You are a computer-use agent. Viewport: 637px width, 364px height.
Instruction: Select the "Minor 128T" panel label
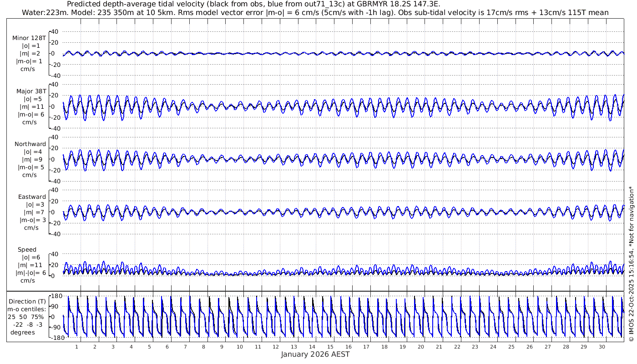pyautogui.click(x=29, y=38)
